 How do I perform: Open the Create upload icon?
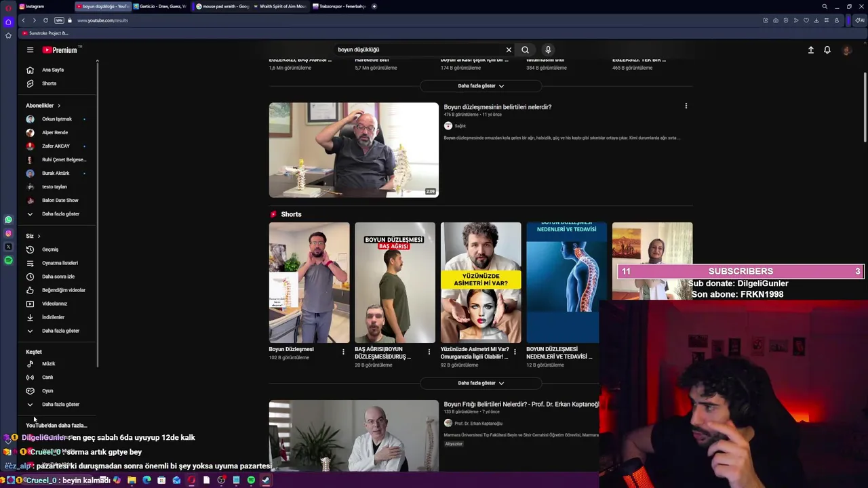pos(810,49)
